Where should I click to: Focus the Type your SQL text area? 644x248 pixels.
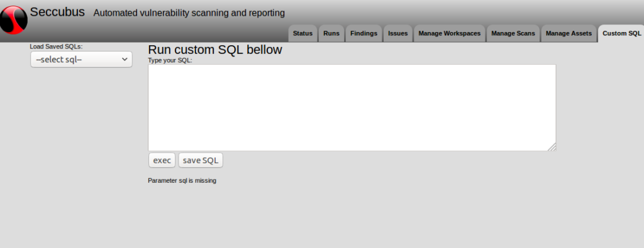pyautogui.click(x=352, y=107)
